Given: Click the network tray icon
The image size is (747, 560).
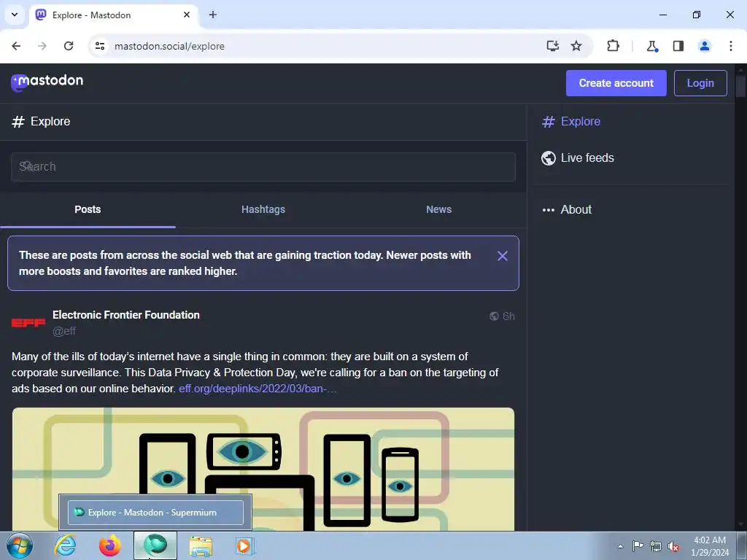Looking at the screenshot, I should tap(656, 546).
